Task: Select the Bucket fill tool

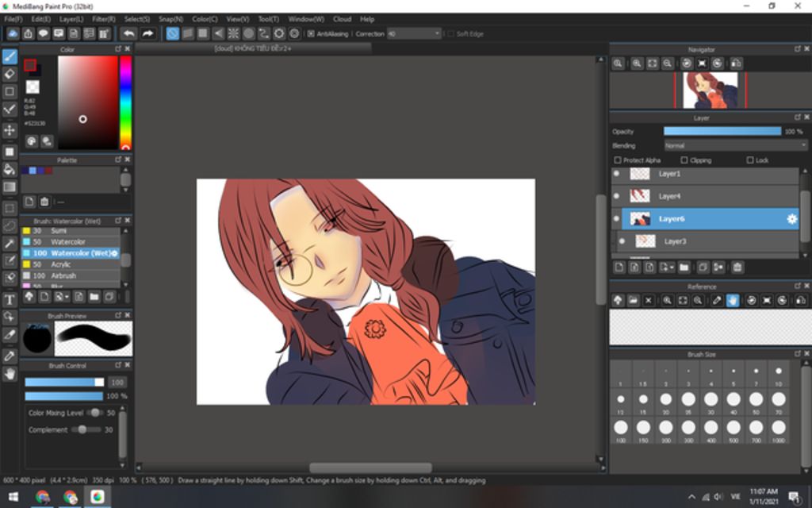Action: click(x=10, y=169)
